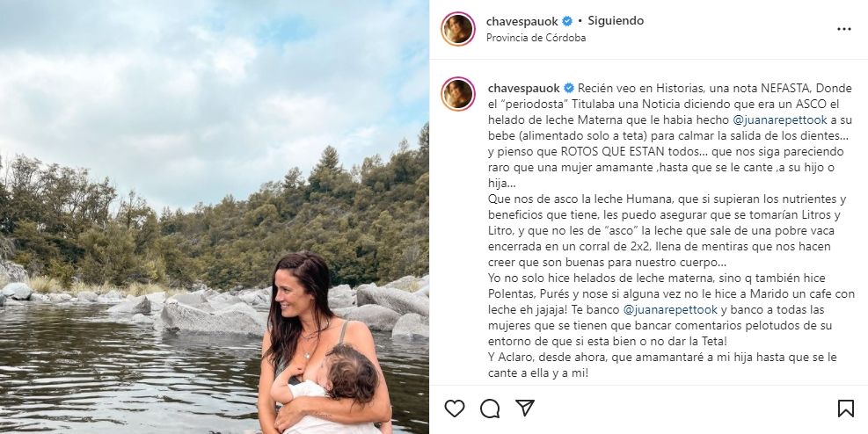Open the three-dot more options menu

point(843,29)
